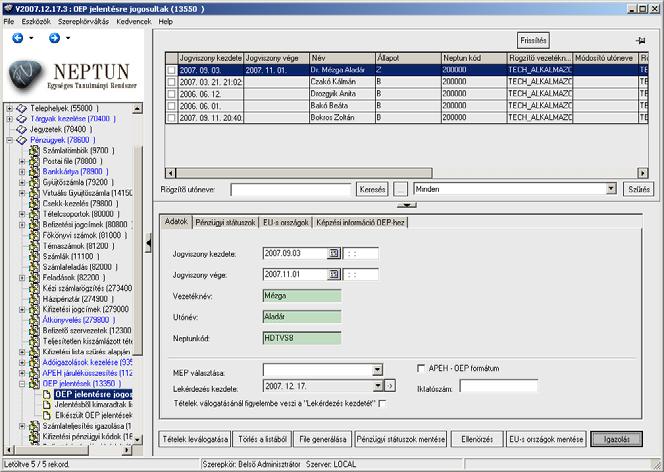This screenshot has width=664, height=472.
Task: Click the Keresés button
Action: [372, 189]
